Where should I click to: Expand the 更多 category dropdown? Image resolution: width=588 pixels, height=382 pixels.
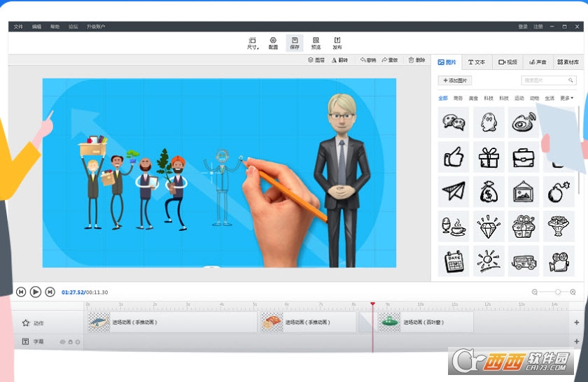pyautogui.click(x=567, y=99)
